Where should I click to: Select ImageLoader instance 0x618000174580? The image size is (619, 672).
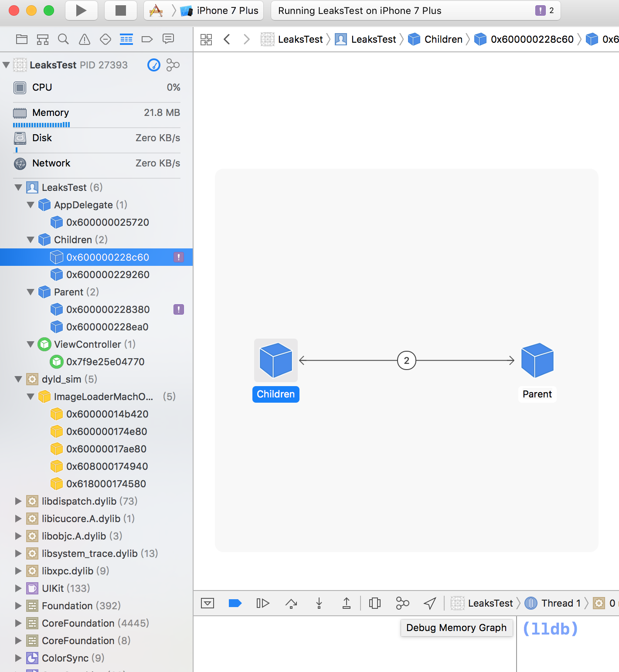[96, 484]
